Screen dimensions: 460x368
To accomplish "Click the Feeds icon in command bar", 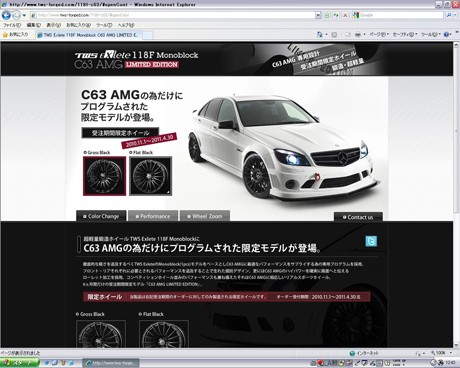I will coord(334,34).
